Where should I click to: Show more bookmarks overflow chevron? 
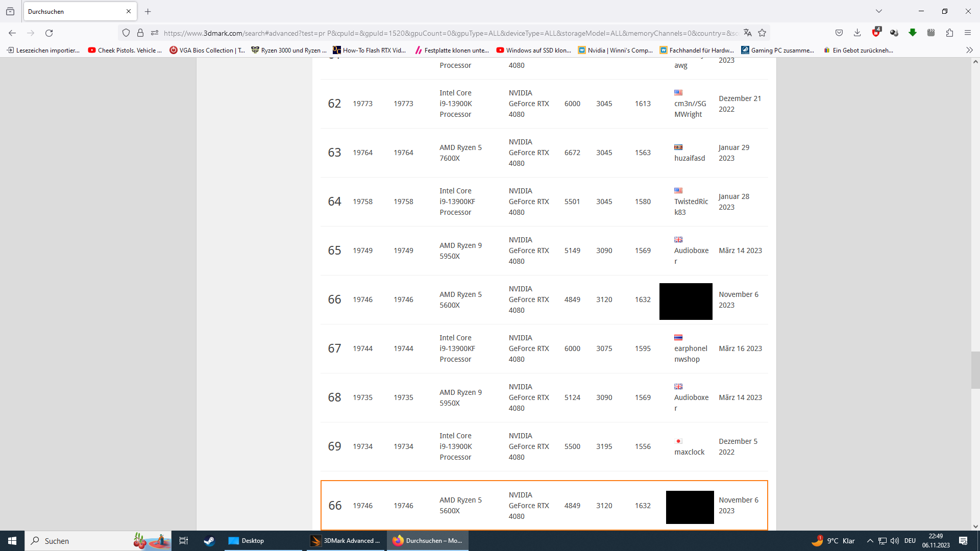(969, 50)
